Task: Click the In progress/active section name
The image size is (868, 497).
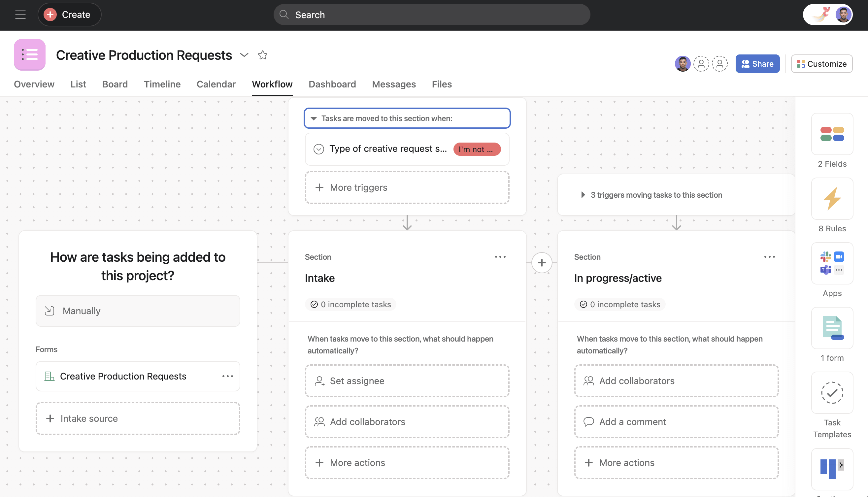Action: 618,278
